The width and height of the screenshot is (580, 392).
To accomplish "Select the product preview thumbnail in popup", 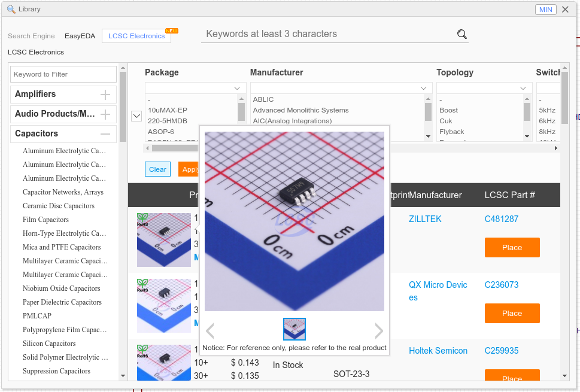I will 294,329.
